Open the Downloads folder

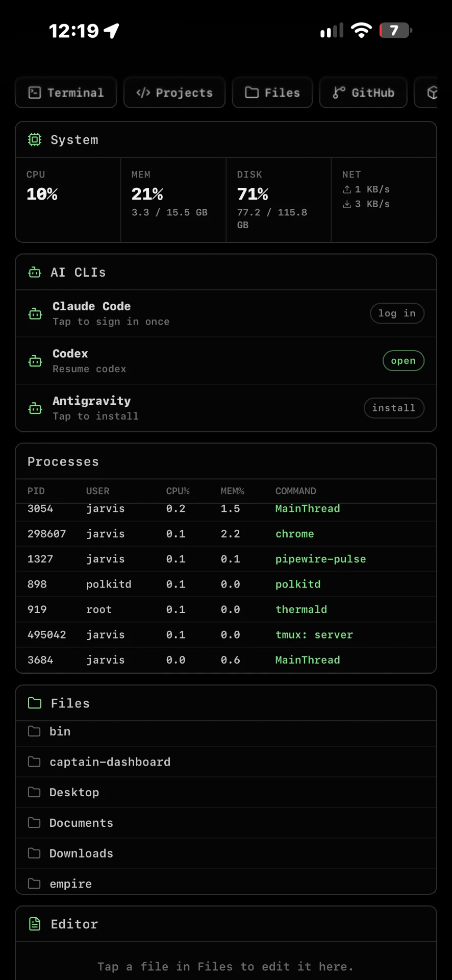[226, 853]
